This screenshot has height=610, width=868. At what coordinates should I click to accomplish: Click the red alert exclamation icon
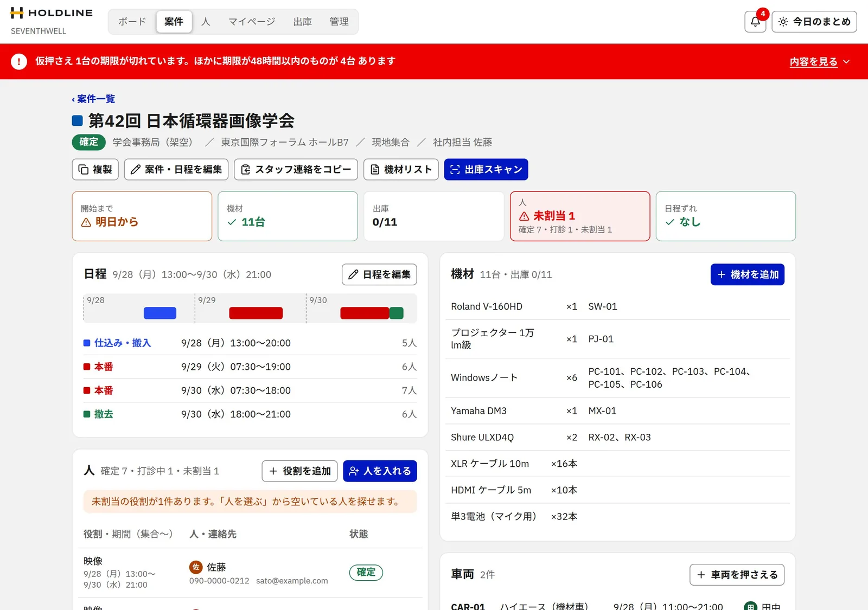pos(19,61)
